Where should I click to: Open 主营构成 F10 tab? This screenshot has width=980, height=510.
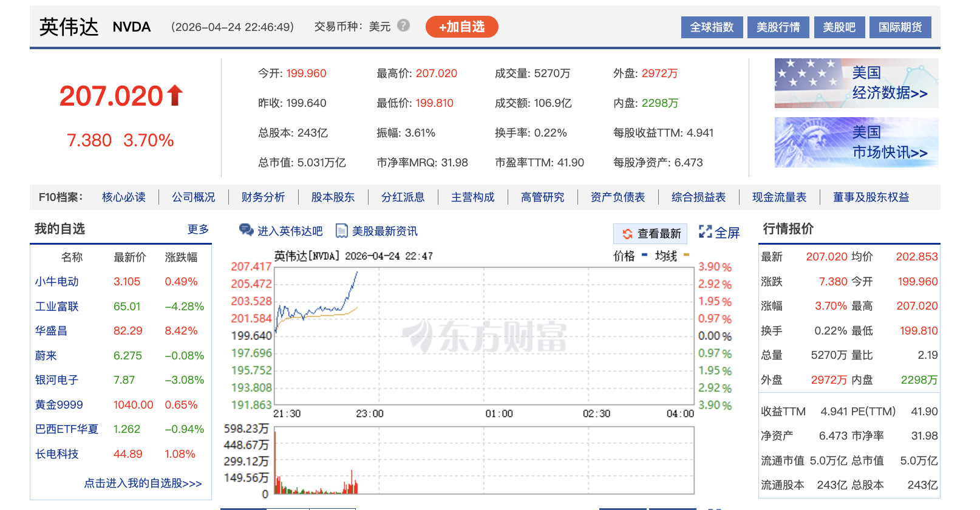tap(473, 197)
